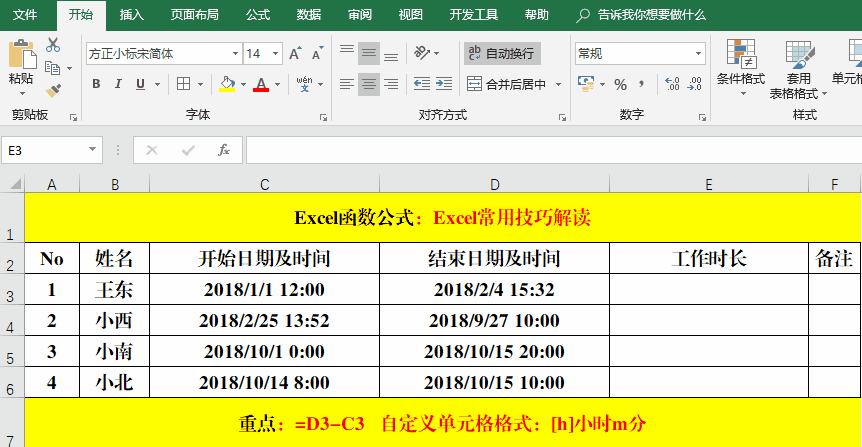Toggle Underline formatting
862x447 pixels.
(x=140, y=84)
